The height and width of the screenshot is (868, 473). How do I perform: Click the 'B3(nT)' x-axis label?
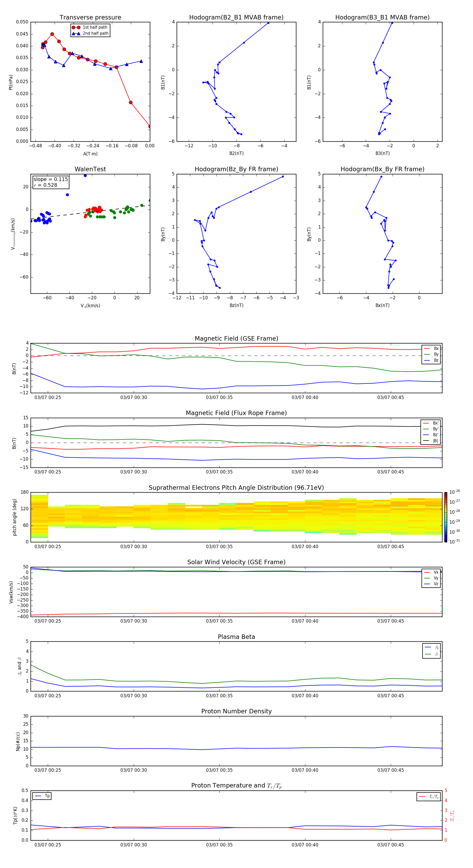point(382,153)
